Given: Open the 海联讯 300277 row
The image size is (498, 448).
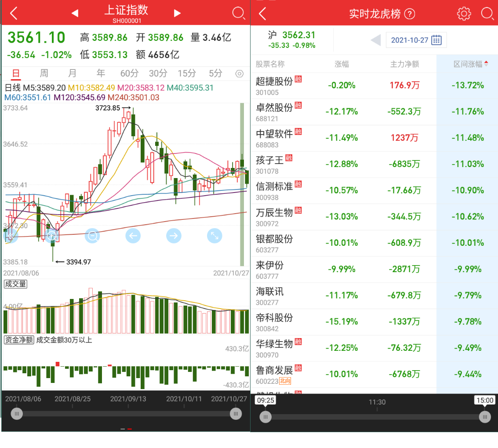Looking at the screenshot, I should 374,296.
